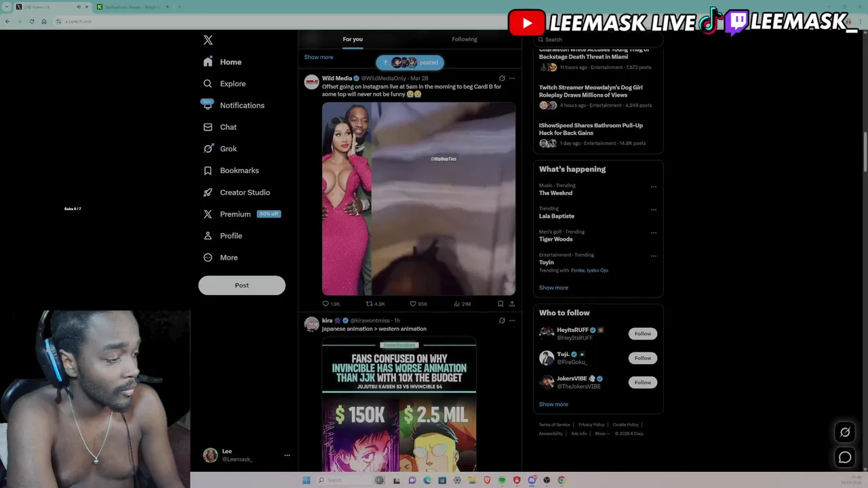Open Spotify from the taskbar
Image resolution: width=868 pixels, height=488 pixels.
[502, 480]
